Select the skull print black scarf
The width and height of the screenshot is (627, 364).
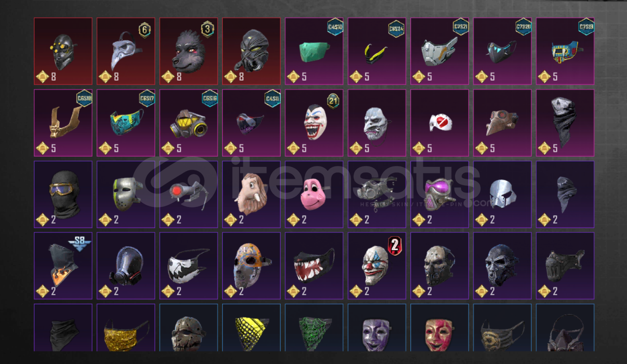[x=565, y=122]
